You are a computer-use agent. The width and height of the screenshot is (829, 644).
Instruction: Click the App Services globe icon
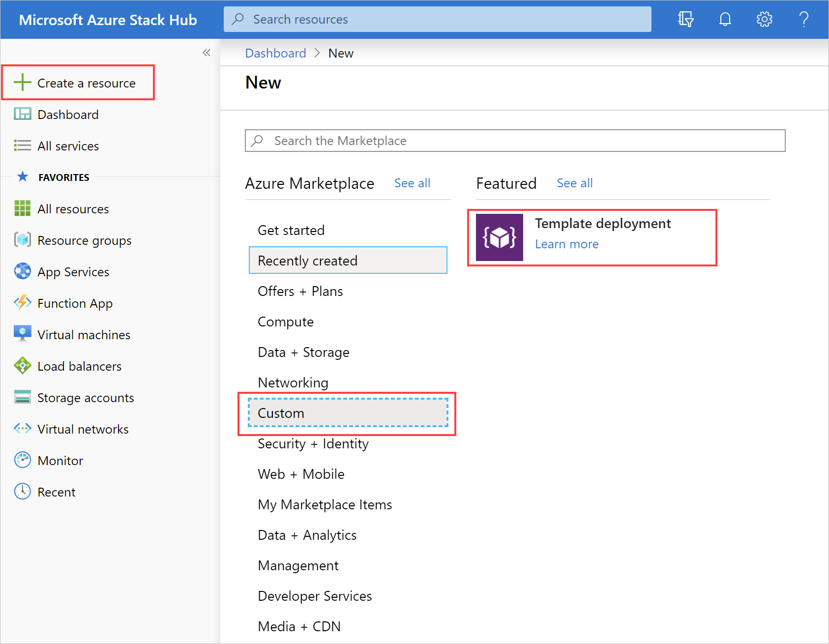pyautogui.click(x=22, y=271)
